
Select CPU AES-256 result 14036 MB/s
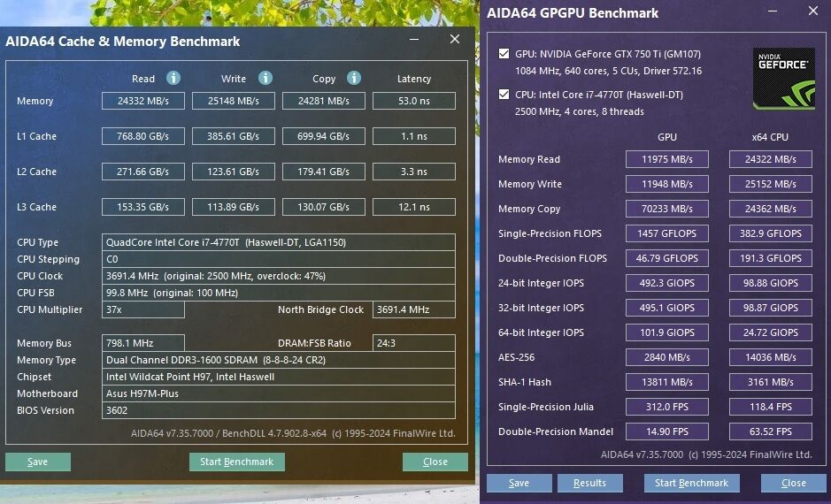click(x=771, y=357)
